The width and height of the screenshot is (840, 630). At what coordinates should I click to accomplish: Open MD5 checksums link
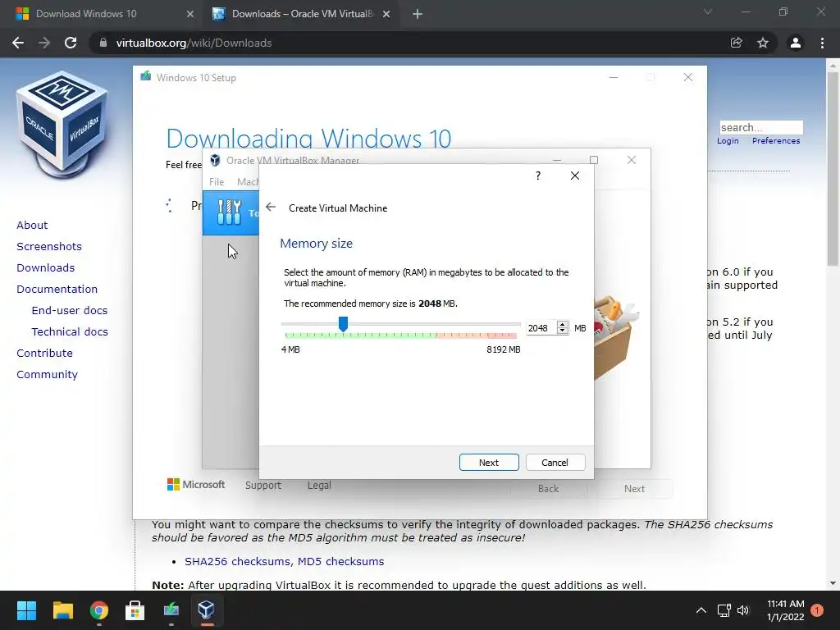pos(340,561)
